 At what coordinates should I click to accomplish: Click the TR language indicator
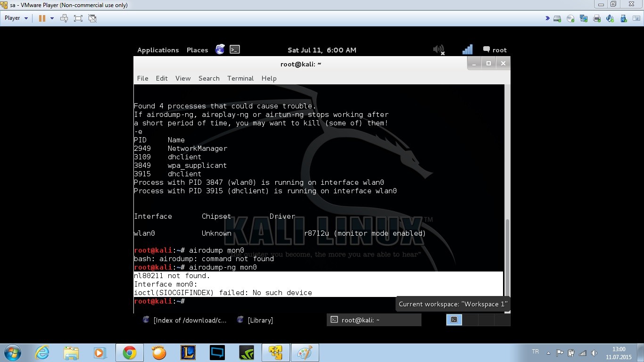pos(535,352)
